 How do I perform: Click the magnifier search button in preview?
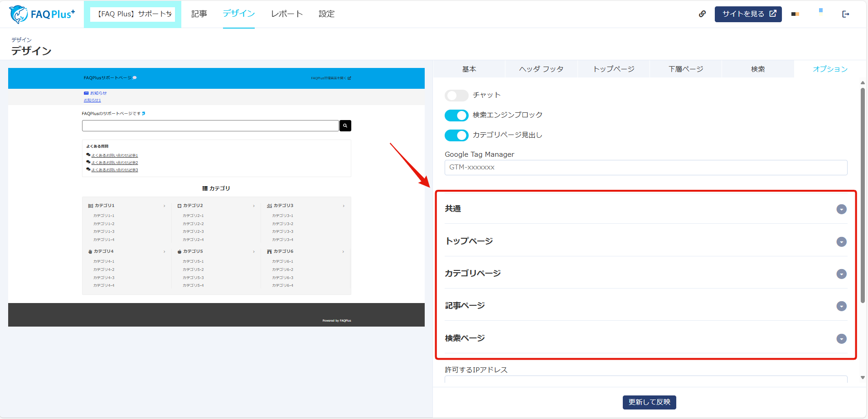click(x=345, y=125)
